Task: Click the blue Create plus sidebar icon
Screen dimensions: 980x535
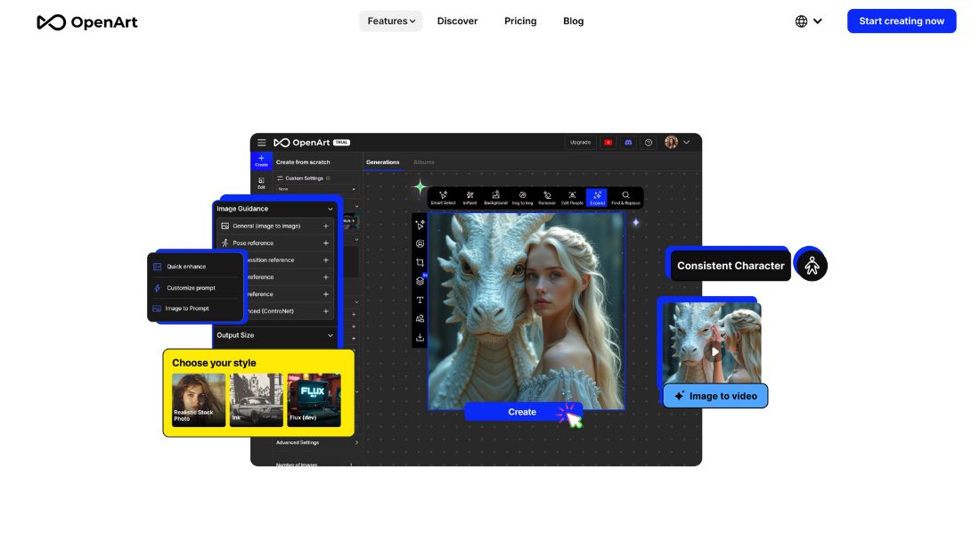Action: coord(261,160)
